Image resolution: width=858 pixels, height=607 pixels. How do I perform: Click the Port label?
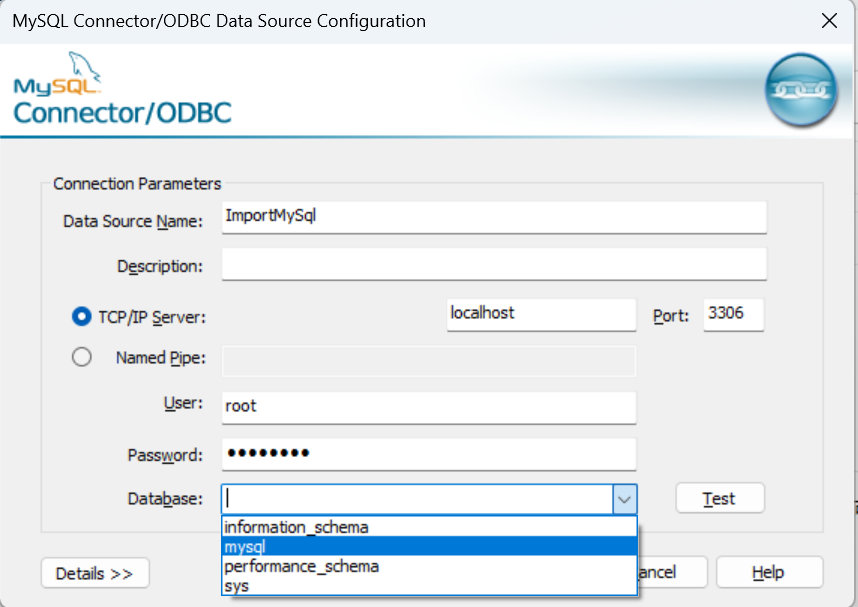coord(671,316)
